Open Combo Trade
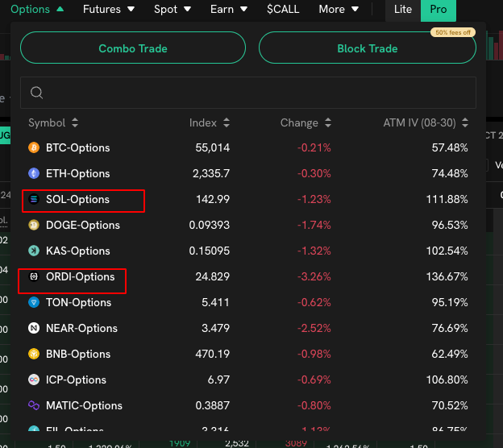Image resolution: width=503 pixels, height=448 pixels. 133,48
